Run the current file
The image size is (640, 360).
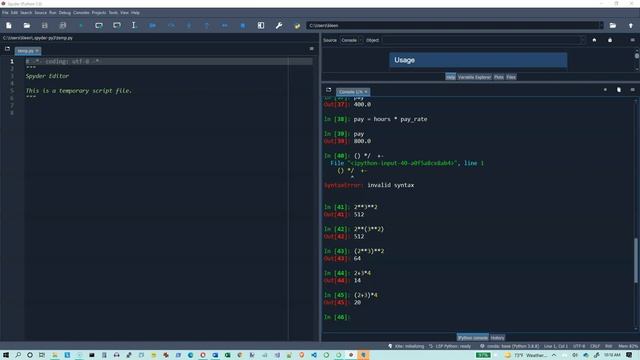[x=81, y=25]
